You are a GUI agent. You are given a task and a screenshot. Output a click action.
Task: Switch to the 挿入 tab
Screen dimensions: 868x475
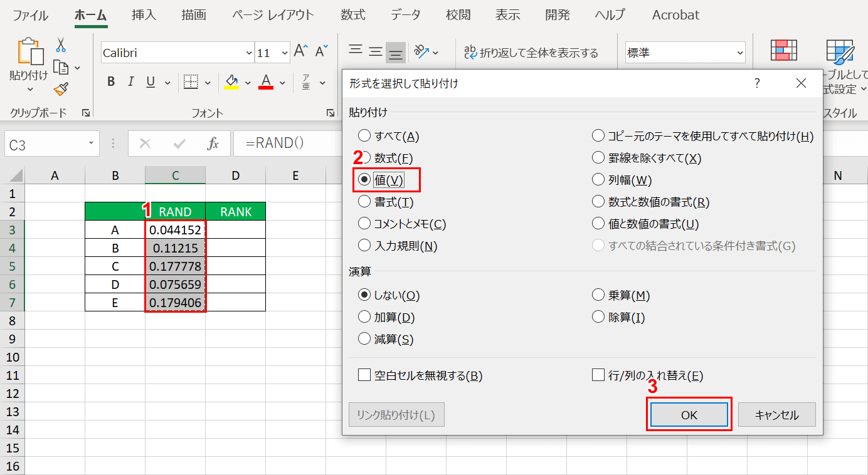pyautogui.click(x=144, y=15)
